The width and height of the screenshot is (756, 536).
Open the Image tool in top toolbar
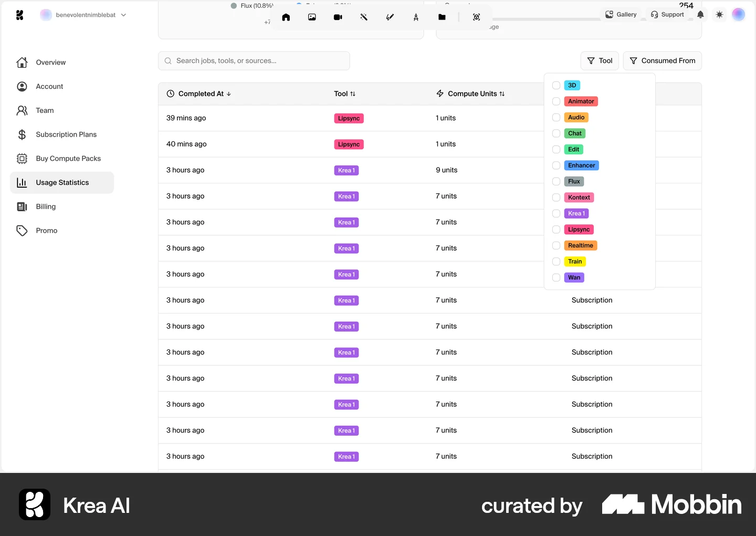tap(312, 17)
